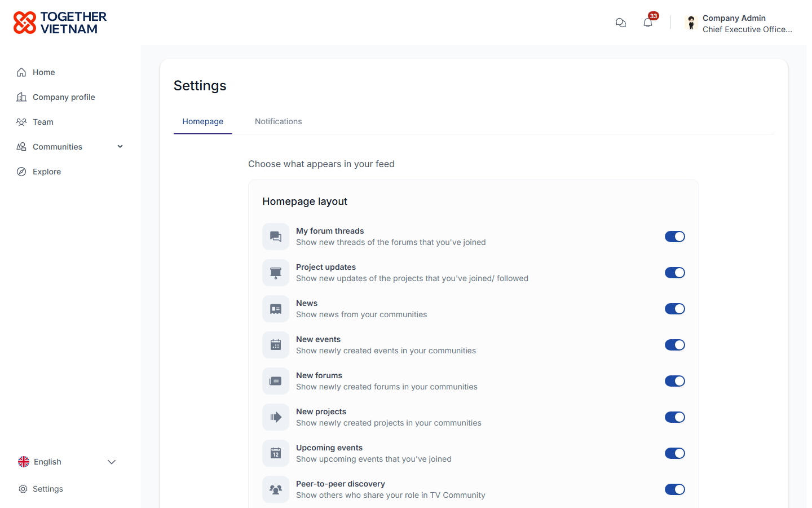This screenshot has height=508, width=812.
Task: Click the Project updates icon
Action: pos(276,273)
